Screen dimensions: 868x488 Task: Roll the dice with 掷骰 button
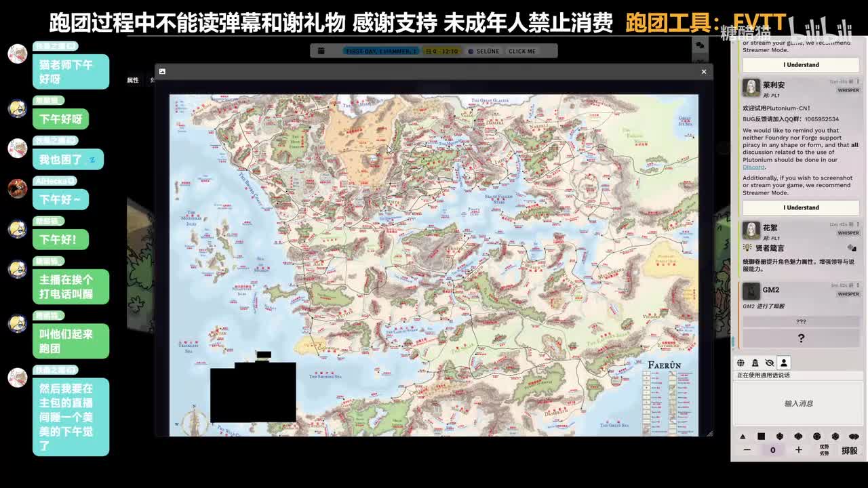850,450
